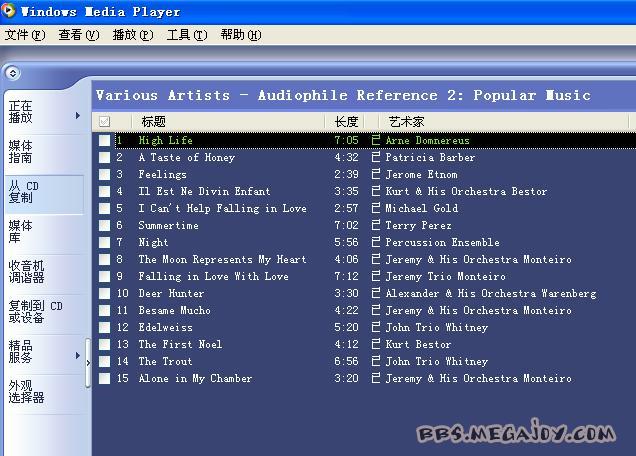Open the 媒体指南 sidebar tab
This screenshot has height=456, width=636.
[x=45, y=152]
